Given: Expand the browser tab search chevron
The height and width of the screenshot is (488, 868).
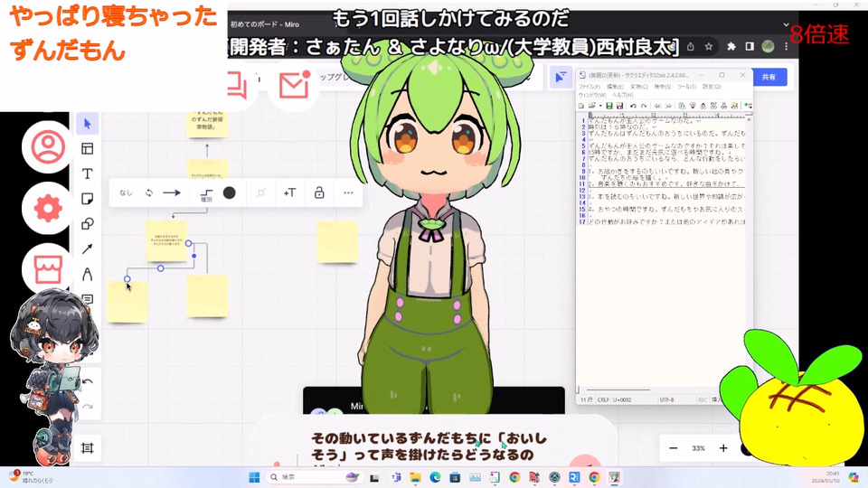Looking at the screenshot, I should [x=786, y=24].
